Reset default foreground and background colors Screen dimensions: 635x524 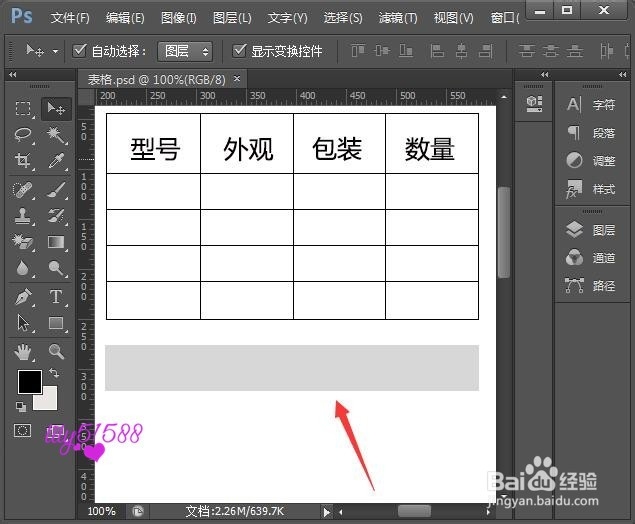point(21,407)
